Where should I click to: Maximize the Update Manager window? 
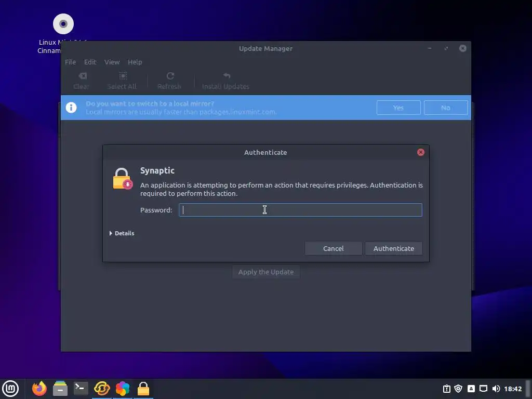(446, 48)
